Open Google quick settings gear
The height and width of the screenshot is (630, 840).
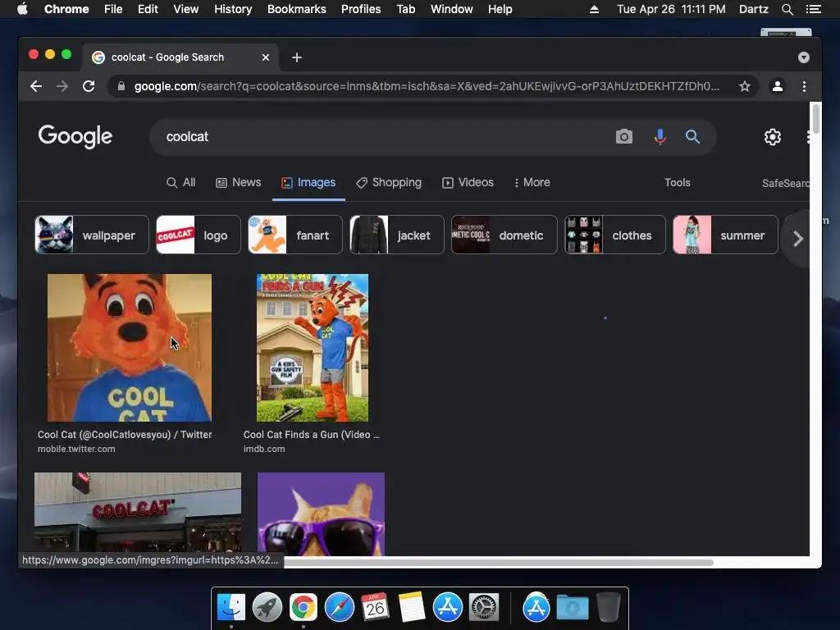click(772, 137)
